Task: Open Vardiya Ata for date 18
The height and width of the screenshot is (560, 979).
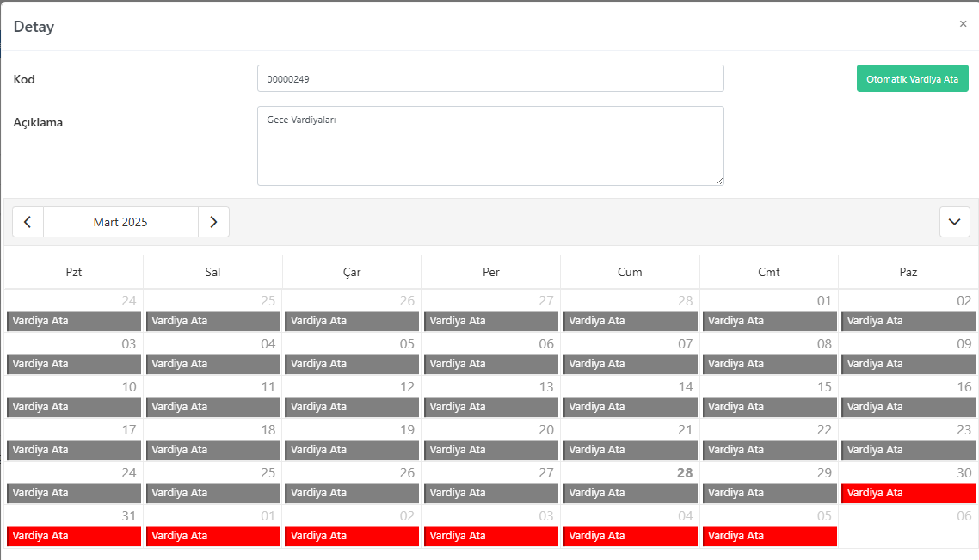Action: pyautogui.click(x=212, y=450)
